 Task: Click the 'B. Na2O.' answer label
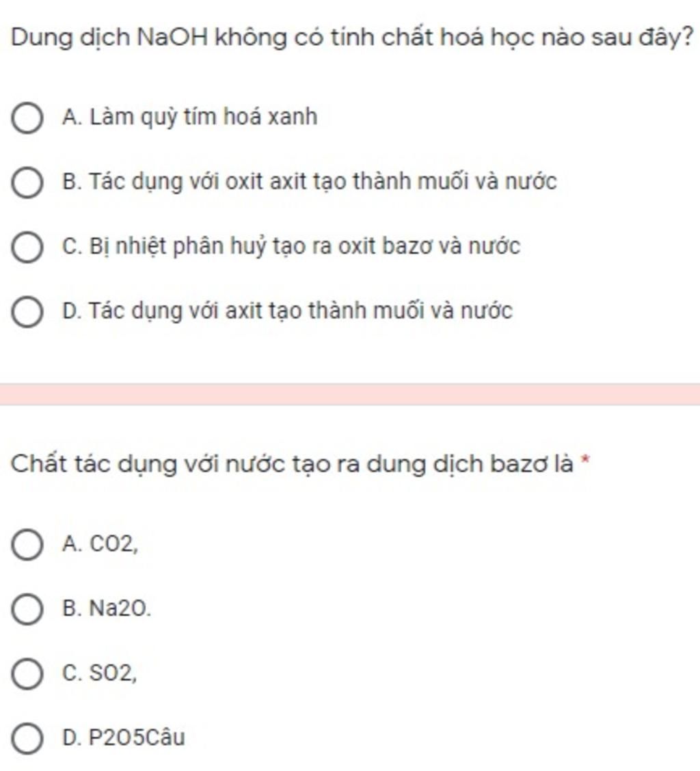point(106,609)
